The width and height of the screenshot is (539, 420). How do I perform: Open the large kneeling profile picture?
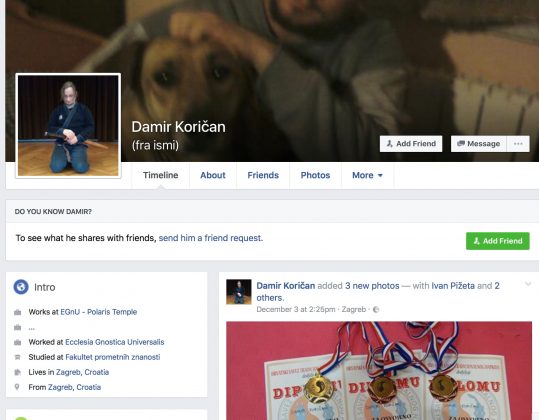(68, 125)
